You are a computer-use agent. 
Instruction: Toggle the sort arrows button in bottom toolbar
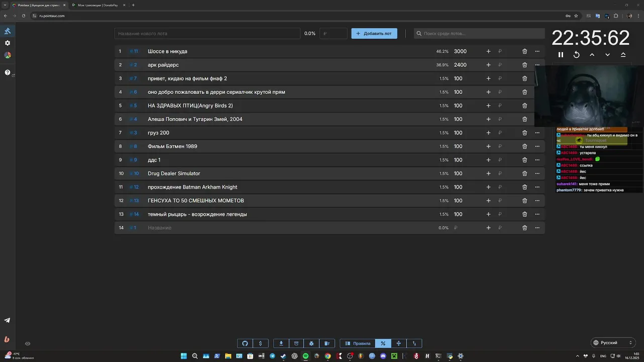pos(414,343)
